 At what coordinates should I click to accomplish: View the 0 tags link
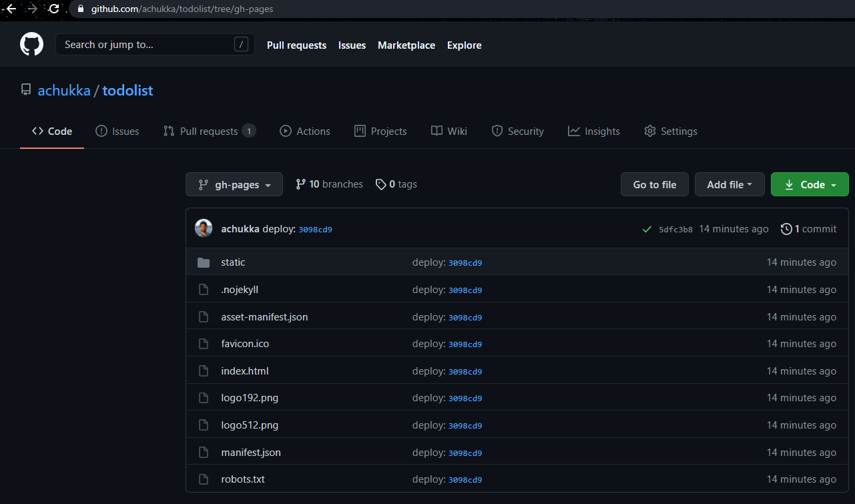(x=396, y=184)
